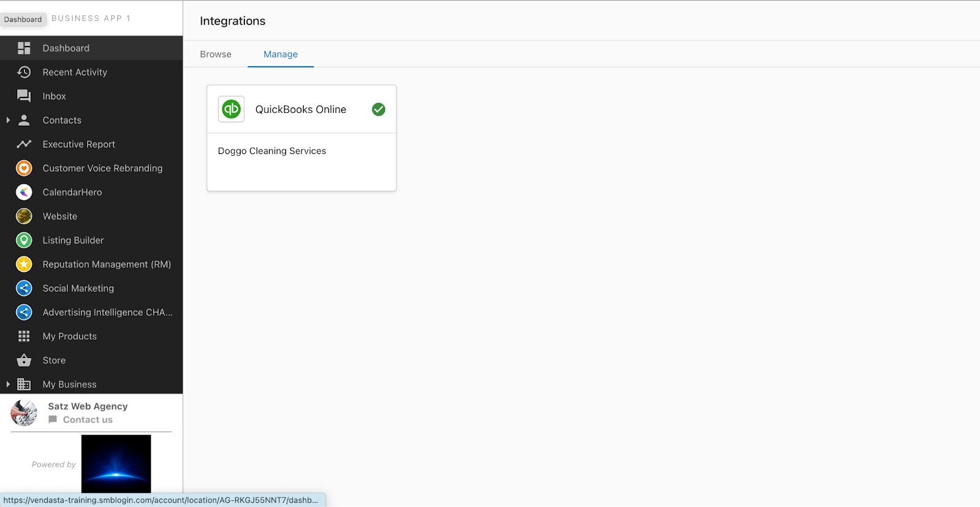Open Customer Voice Rebranding product

(x=91, y=168)
